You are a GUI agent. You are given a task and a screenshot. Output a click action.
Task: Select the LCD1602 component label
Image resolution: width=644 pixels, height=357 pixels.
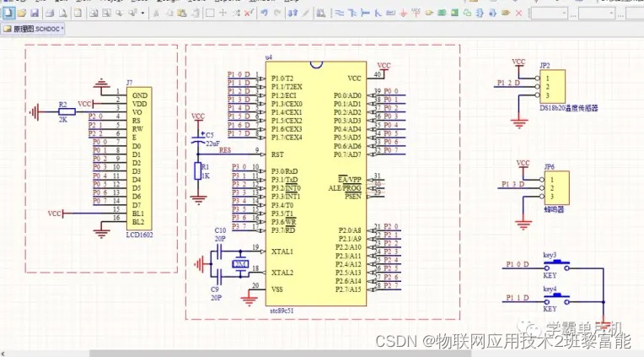click(x=139, y=235)
